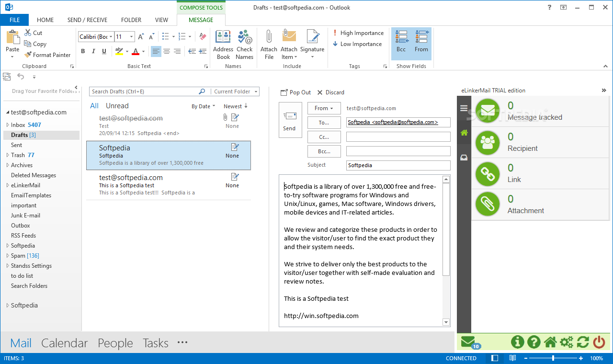Pick the red font color
This screenshot has height=364, width=613.
[x=136, y=51]
